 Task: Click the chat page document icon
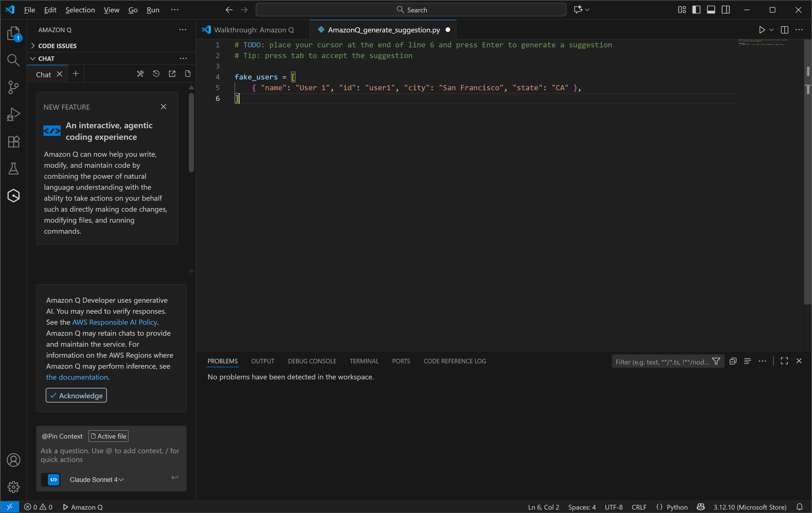(x=188, y=74)
